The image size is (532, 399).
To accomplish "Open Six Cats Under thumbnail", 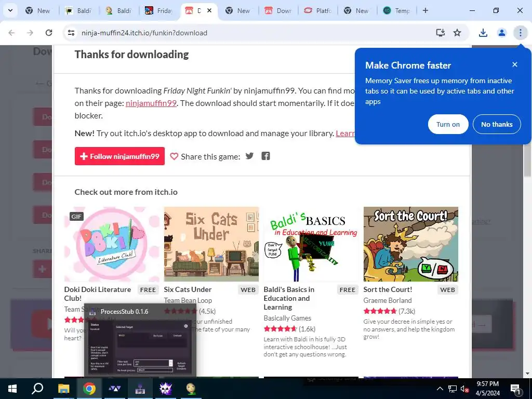I will 211,244.
